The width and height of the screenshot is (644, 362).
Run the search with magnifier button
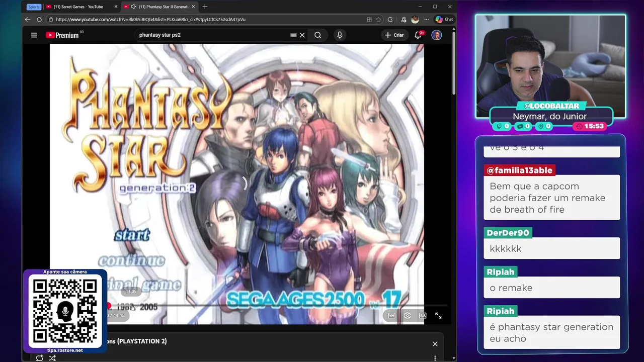click(318, 35)
